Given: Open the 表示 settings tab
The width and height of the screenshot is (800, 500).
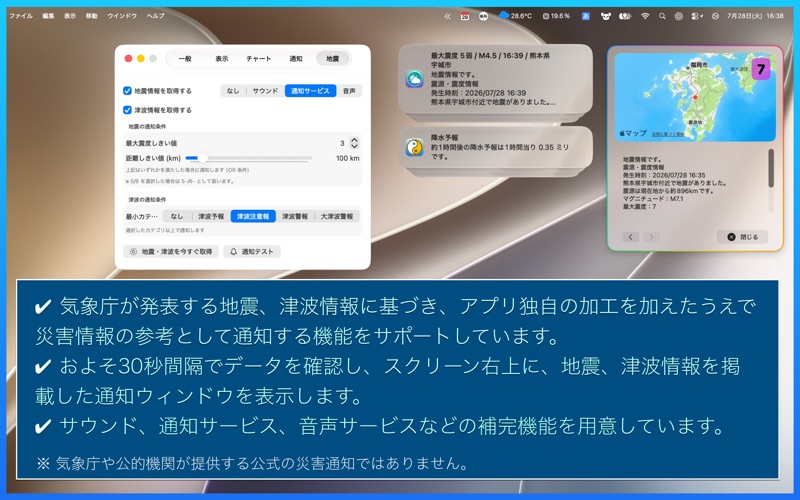Looking at the screenshot, I should click(221, 59).
